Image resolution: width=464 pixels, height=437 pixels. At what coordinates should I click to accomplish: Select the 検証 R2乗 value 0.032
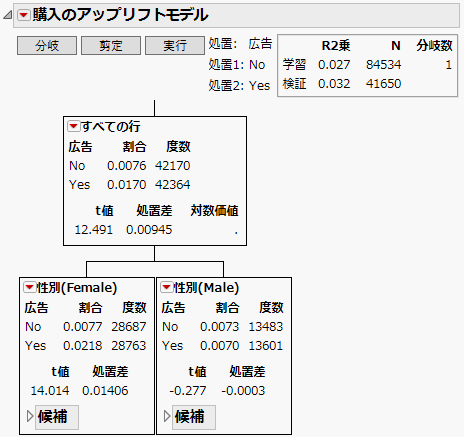tap(334, 84)
